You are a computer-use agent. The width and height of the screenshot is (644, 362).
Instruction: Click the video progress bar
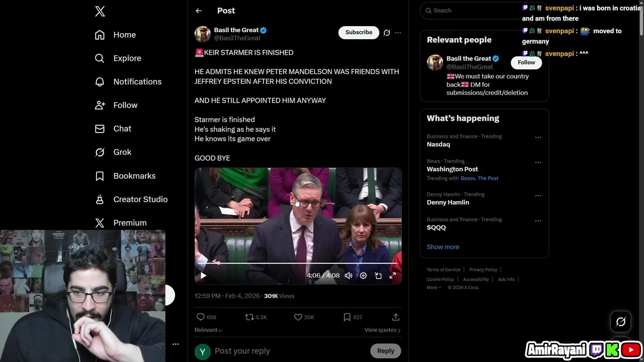coord(298,263)
